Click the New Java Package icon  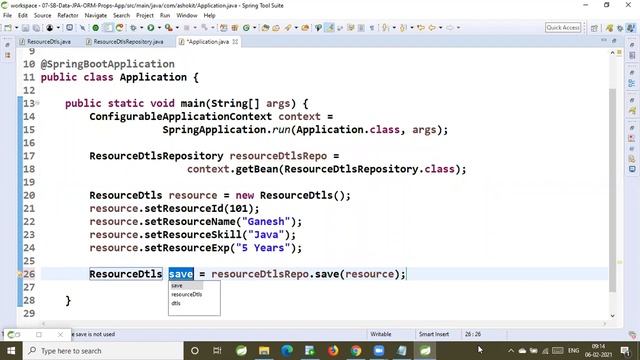pyautogui.click(x=235, y=28)
